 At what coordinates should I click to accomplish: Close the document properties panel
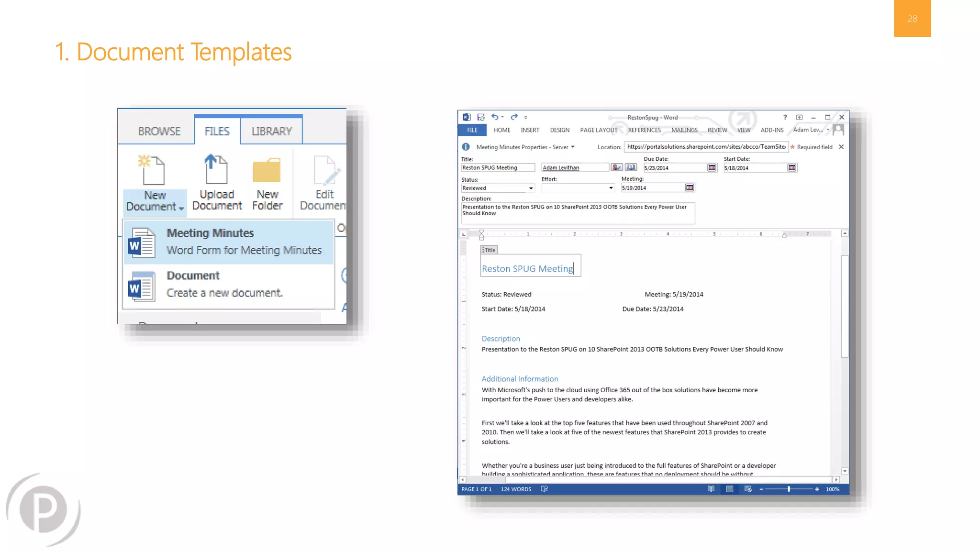(841, 147)
